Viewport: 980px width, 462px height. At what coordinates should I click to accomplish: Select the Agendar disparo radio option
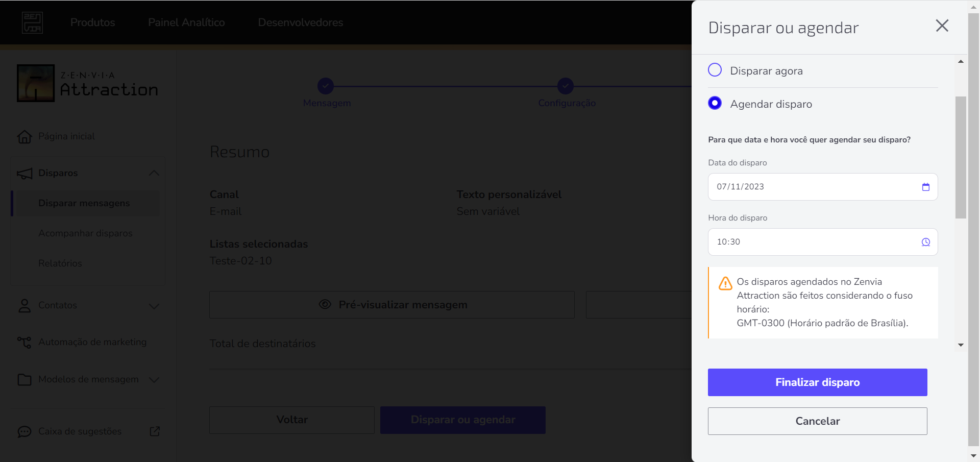coord(715,103)
